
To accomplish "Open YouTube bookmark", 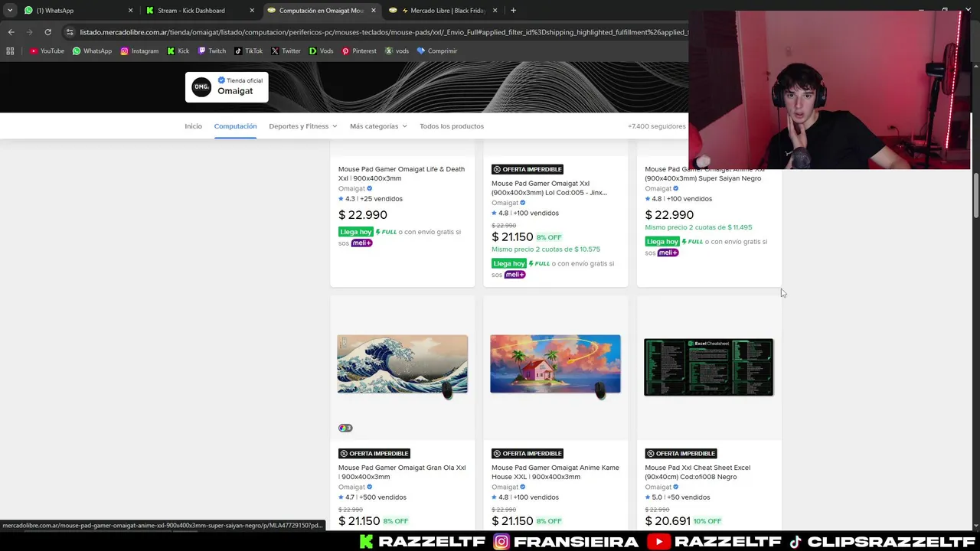I will [x=47, y=51].
